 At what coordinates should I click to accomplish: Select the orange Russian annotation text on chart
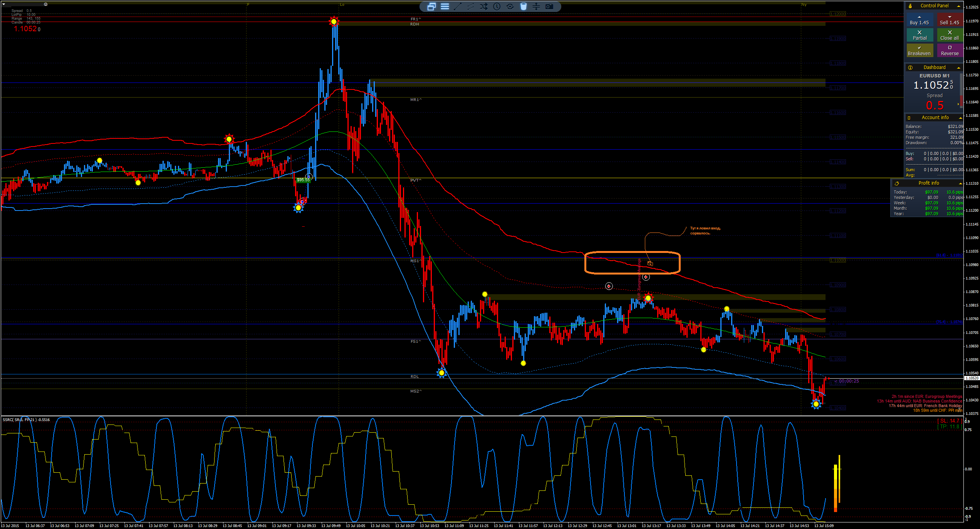point(705,231)
